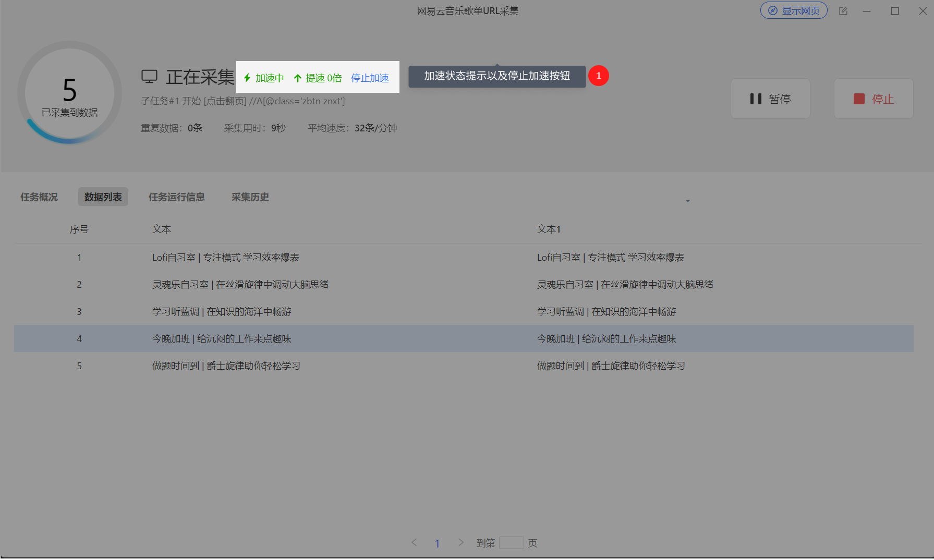This screenshot has height=560, width=934.
Task: Select '今晚加班 | 给沉闷的工作来点趣味' in 文本 column
Action: click(222, 338)
